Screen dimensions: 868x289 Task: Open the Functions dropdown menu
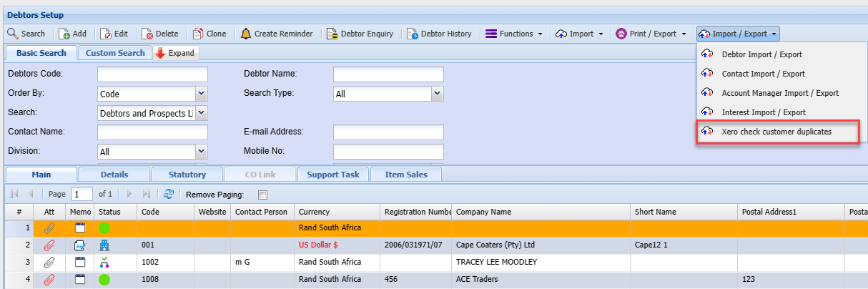coord(514,34)
